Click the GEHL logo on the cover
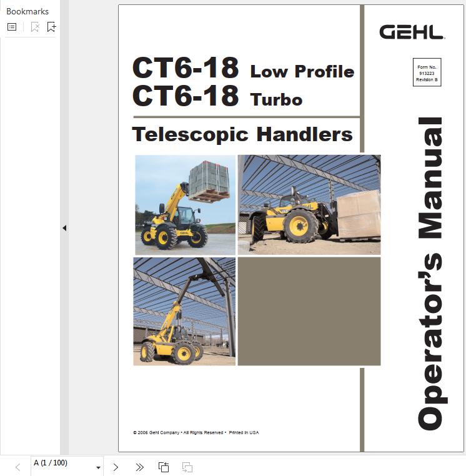This screenshot has width=466, height=476. pyautogui.click(x=412, y=32)
